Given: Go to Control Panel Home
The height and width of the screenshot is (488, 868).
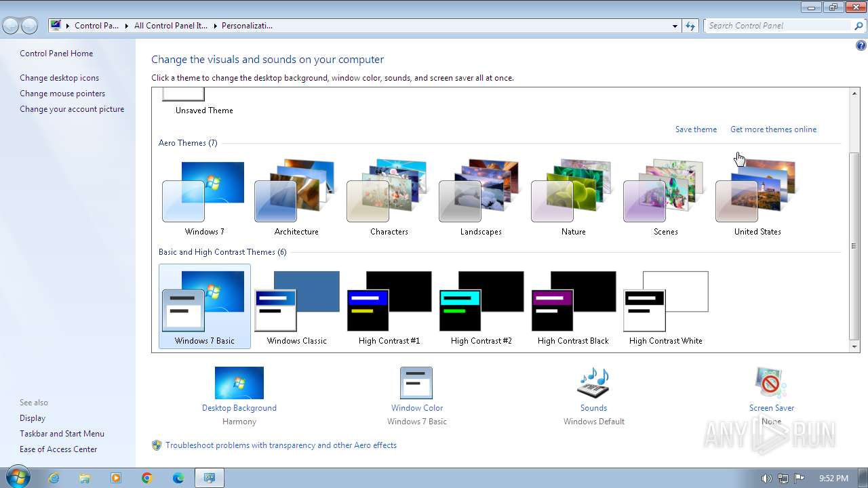Looking at the screenshot, I should pos(56,54).
